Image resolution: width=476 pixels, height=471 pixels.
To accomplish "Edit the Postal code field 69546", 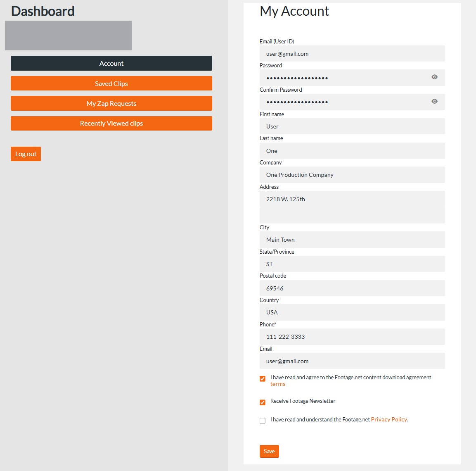I will pyautogui.click(x=352, y=288).
